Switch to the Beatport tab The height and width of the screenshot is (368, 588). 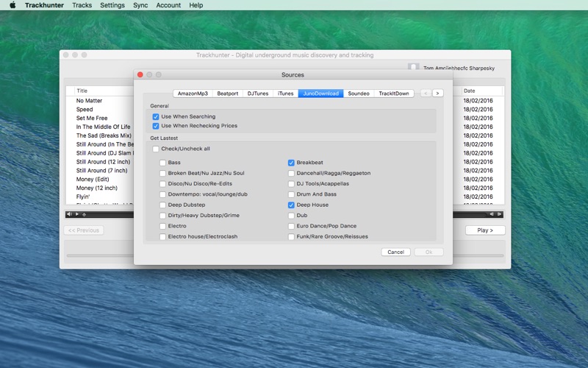coord(228,93)
